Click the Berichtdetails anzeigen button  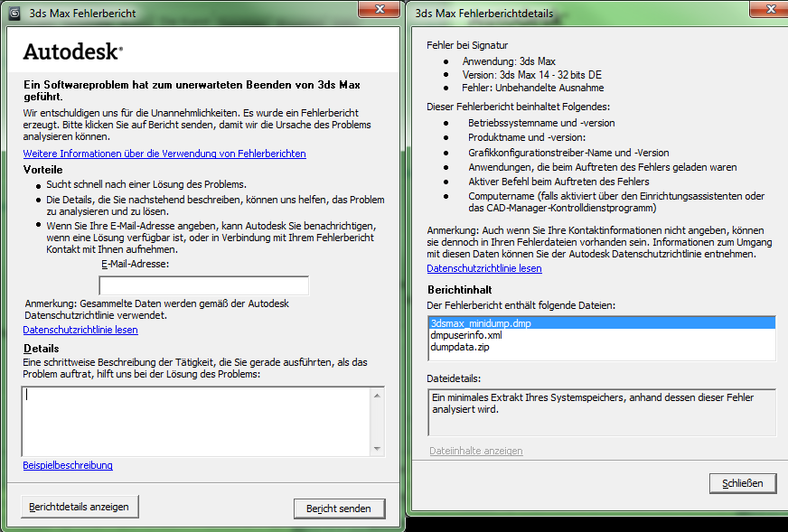pyautogui.click(x=80, y=507)
